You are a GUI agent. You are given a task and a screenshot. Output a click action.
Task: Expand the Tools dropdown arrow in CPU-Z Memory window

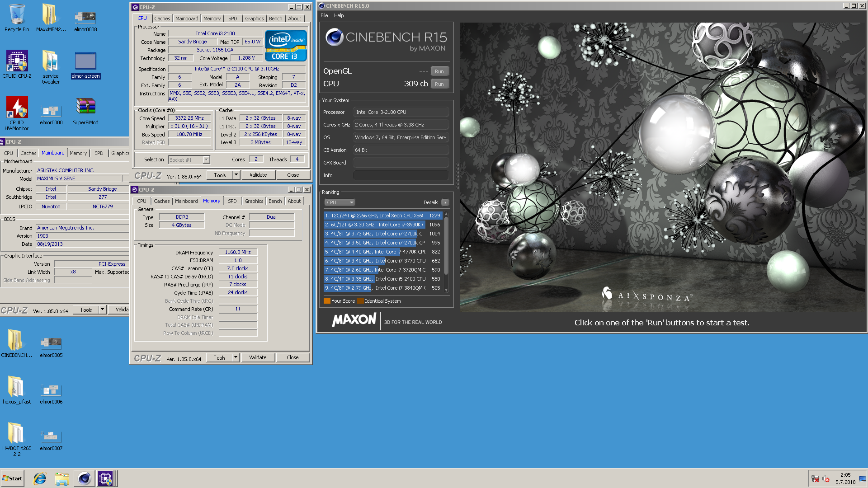236,357
